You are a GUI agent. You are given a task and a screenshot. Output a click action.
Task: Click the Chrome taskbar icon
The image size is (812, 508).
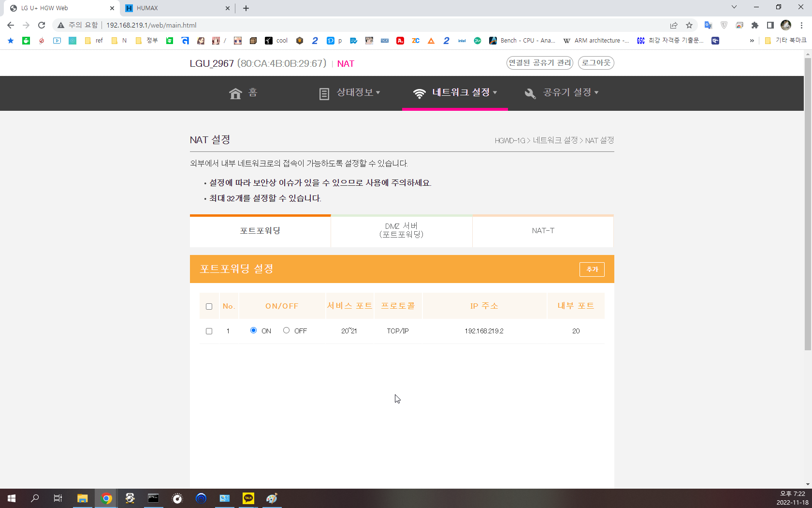pos(106,498)
